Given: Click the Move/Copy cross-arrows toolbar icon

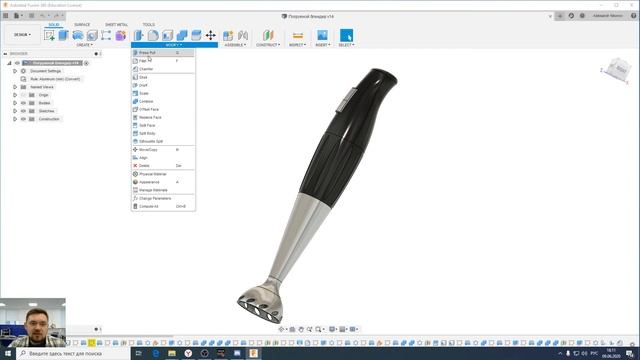Looking at the screenshot, I should (x=211, y=36).
